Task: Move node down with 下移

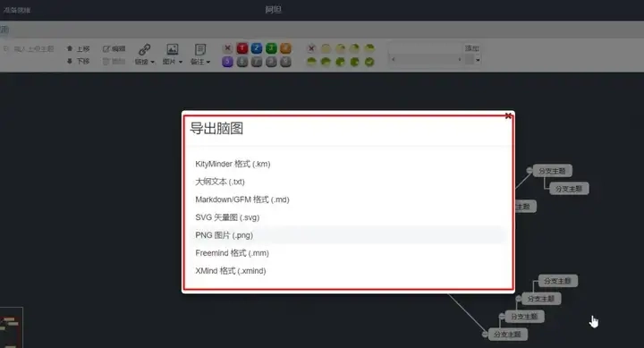Action: [x=78, y=61]
